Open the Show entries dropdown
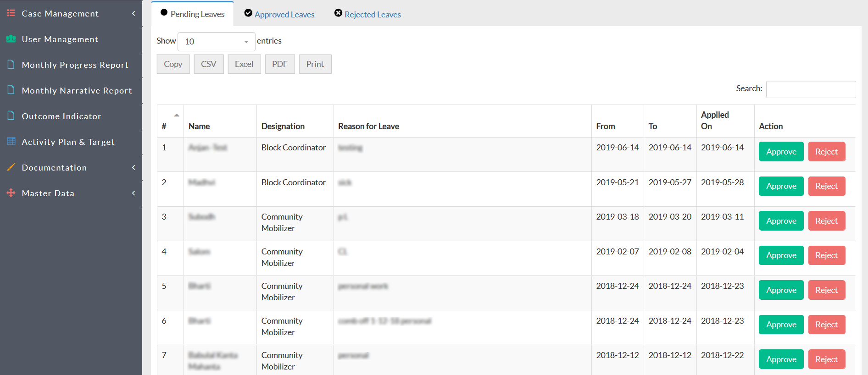The image size is (868, 375). [216, 42]
